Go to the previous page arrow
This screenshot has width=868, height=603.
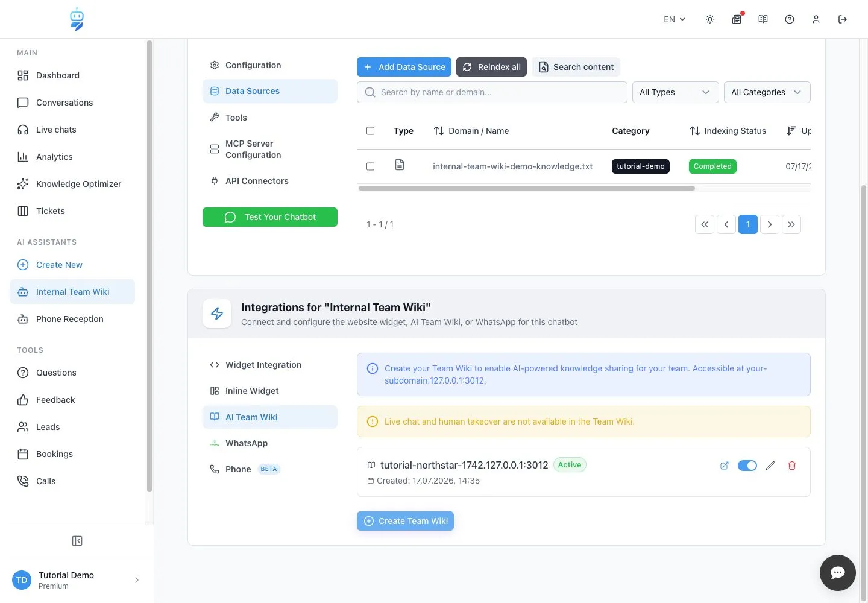726,224
